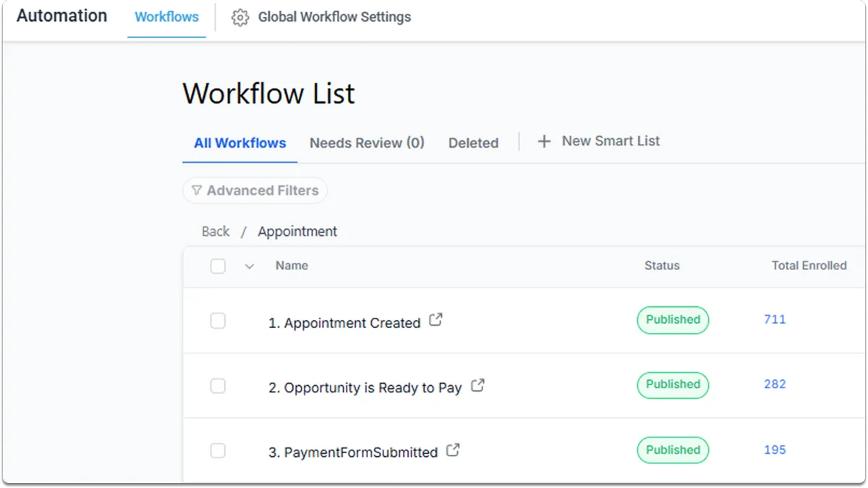Click the 282 enrolled count link
Image resolution: width=868 pixels, height=488 pixels.
click(775, 384)
